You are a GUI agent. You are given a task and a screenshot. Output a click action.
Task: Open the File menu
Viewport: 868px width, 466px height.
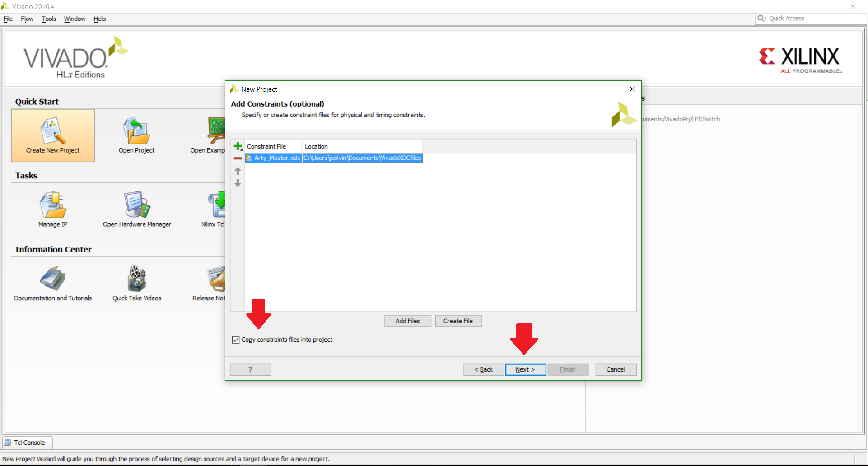(8, 19)
